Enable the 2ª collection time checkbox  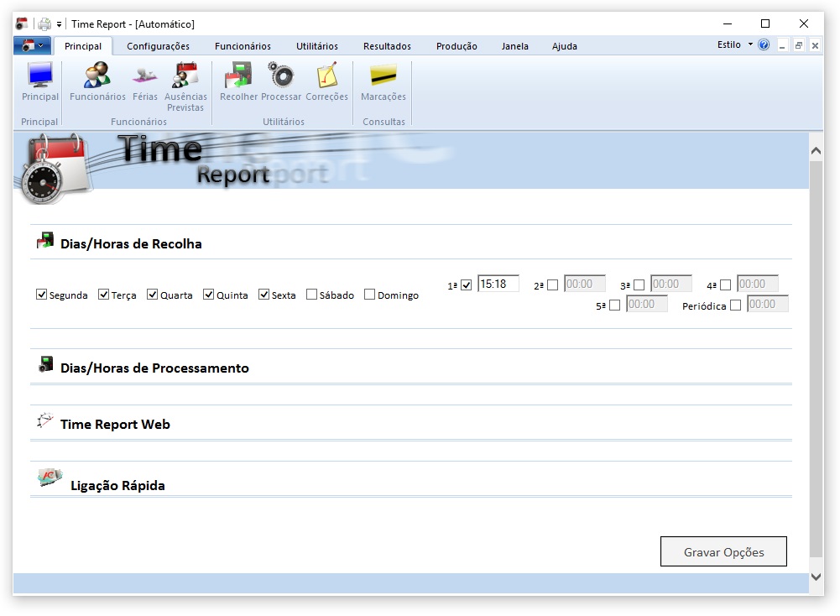tap(552, 285)
